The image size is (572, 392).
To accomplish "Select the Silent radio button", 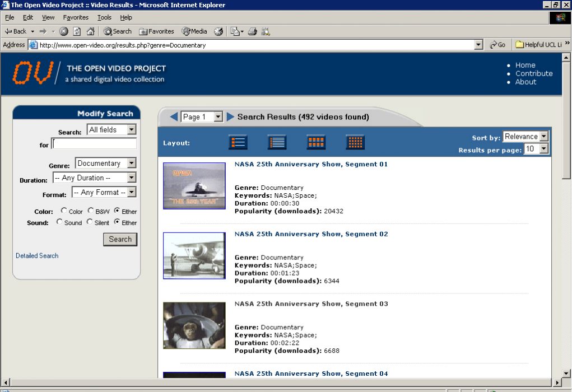I will point(90,222).
